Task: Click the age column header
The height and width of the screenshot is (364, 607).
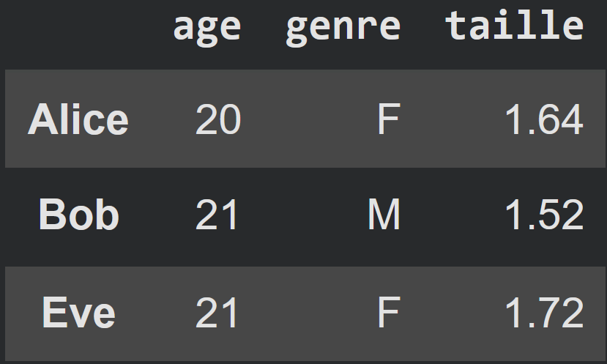Action: (206, 28)
